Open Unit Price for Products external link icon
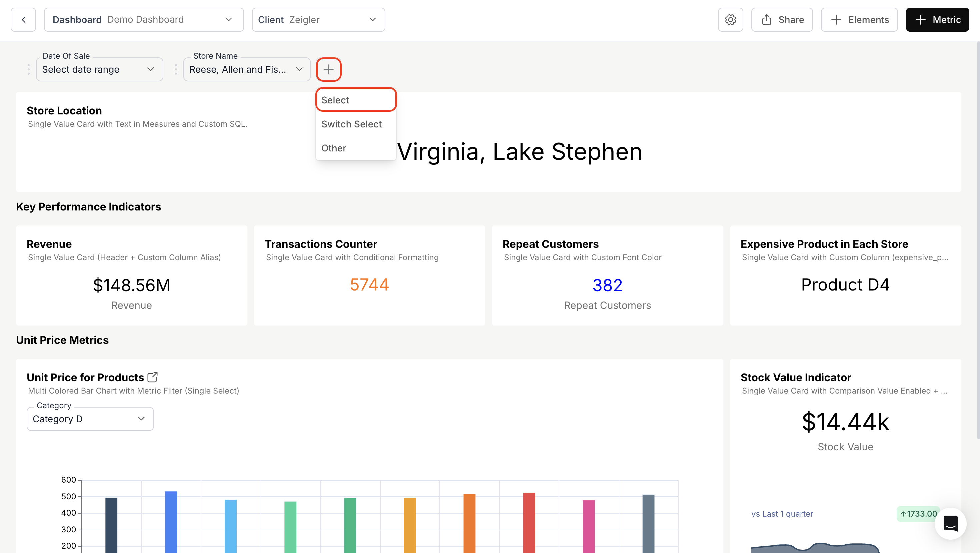This screenshot has height=553, width=980. point(153,377)
